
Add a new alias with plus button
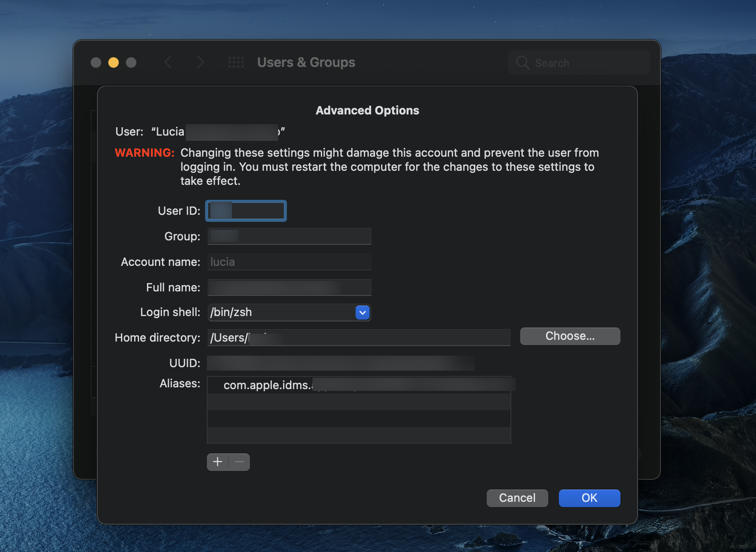(x=218, y=462)
